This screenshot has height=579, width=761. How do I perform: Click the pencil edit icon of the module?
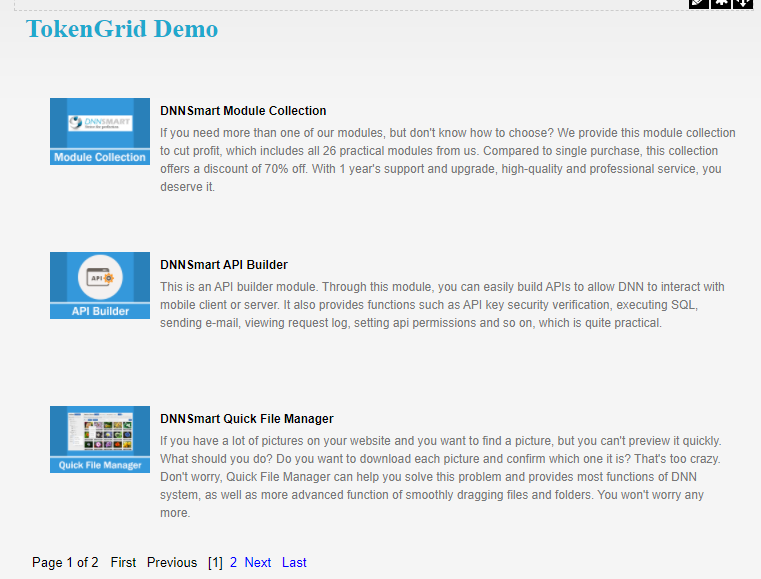coord(698,3)
